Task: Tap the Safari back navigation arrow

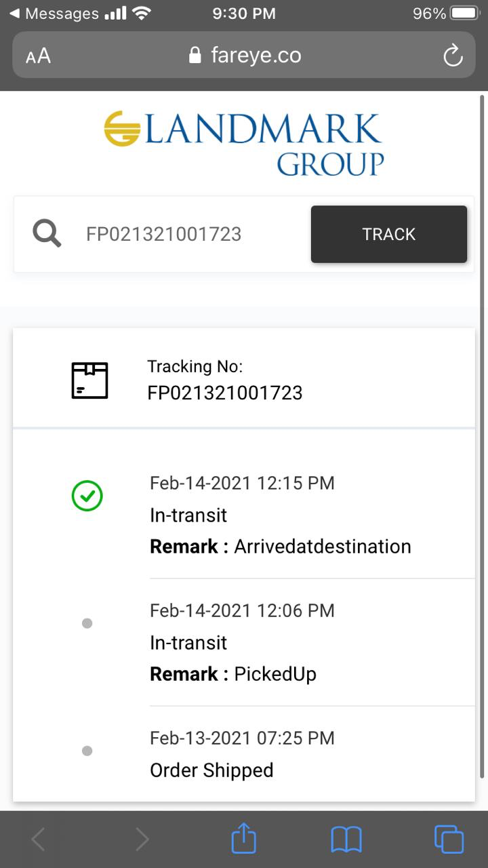Action: pos(39,840)
